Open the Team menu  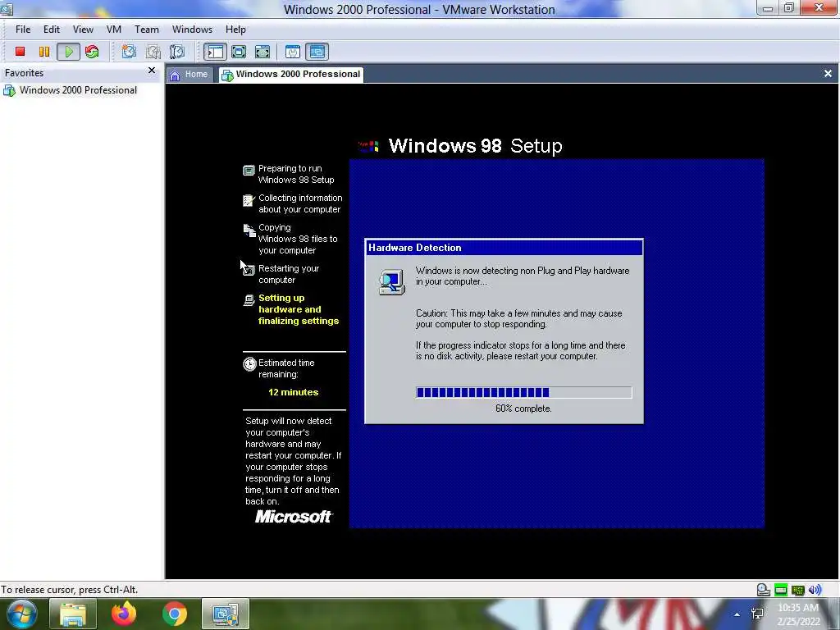point(146,30)
